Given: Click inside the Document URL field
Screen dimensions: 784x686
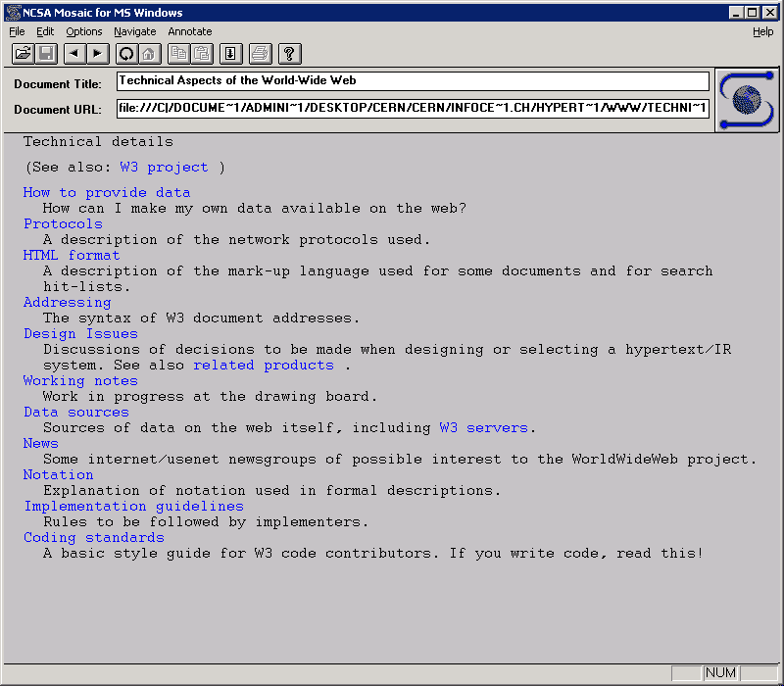Looking at the screenshot, I should [x=413, y=108].
